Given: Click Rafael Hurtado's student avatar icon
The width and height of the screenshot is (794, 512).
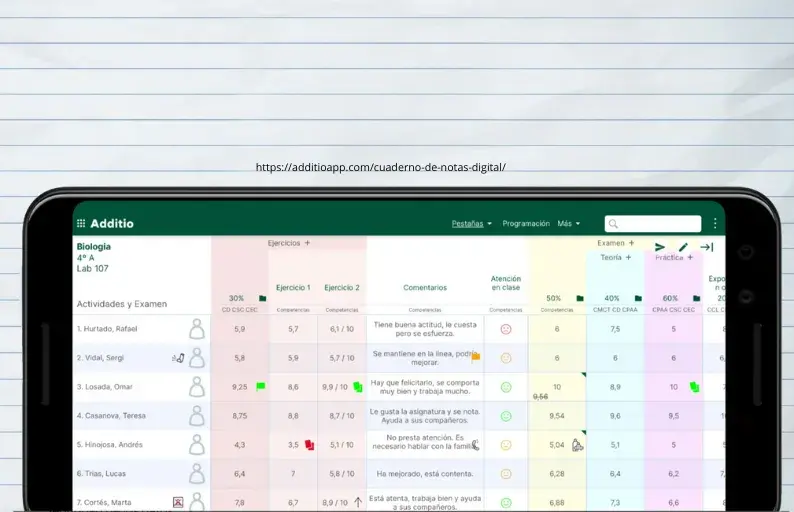Looking at the screenshot, I should pos(197,328).
